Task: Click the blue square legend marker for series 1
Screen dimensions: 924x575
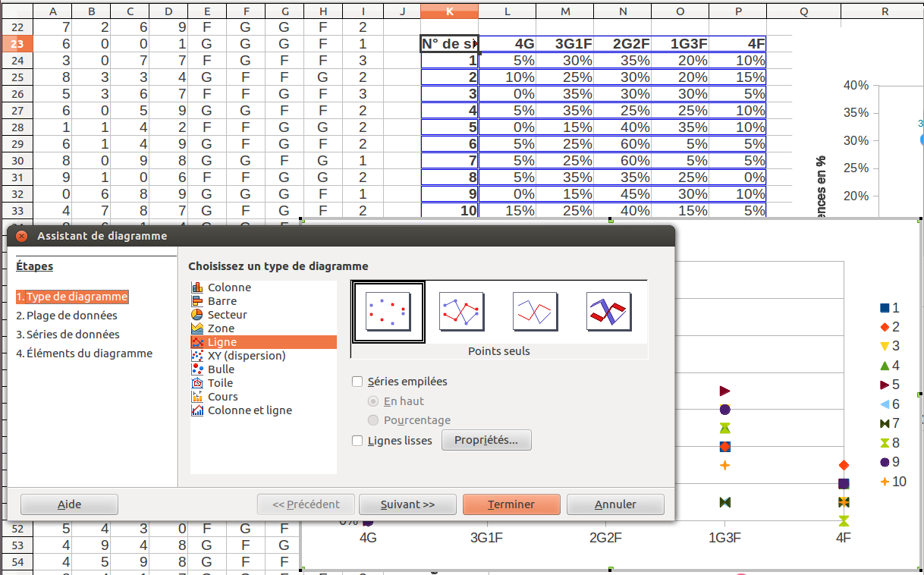Action: pyautogui.click(x=884, y=308)
